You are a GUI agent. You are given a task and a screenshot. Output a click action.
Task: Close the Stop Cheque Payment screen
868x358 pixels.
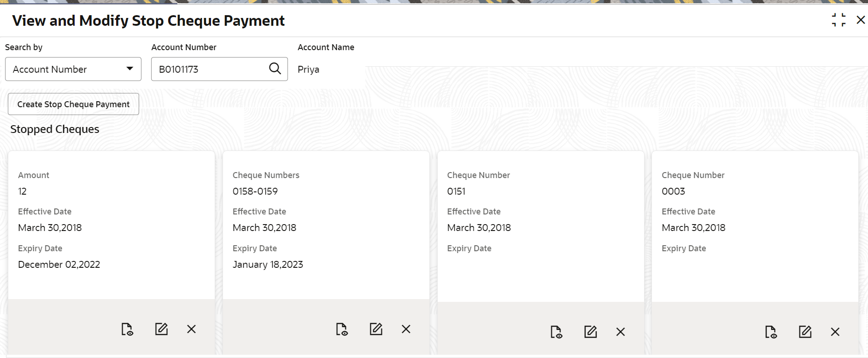click(861, 20)
